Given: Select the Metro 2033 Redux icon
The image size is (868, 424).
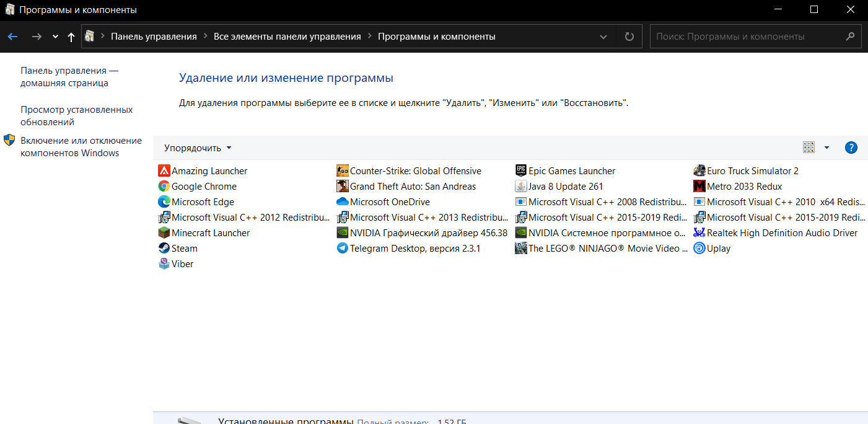Looking at the screenshot, I should click(x=699, y=187).
